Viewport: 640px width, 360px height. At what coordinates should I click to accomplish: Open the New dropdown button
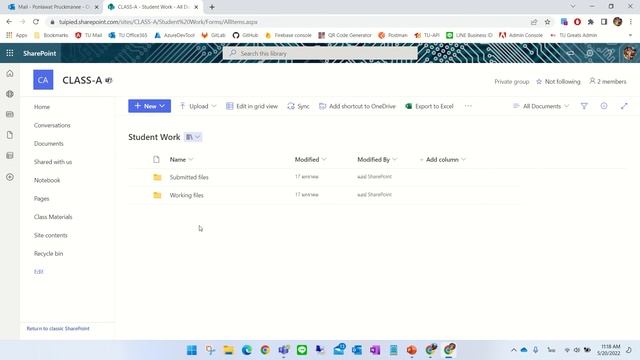coord(149,106)
